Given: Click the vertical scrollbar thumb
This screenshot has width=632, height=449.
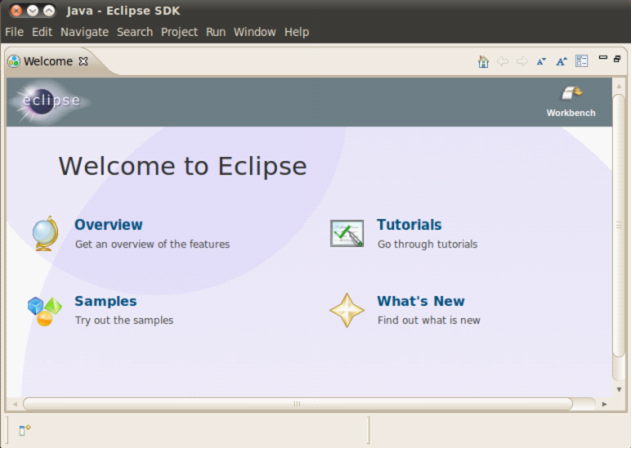Looking at the screenshot, I should click(619, 225).
